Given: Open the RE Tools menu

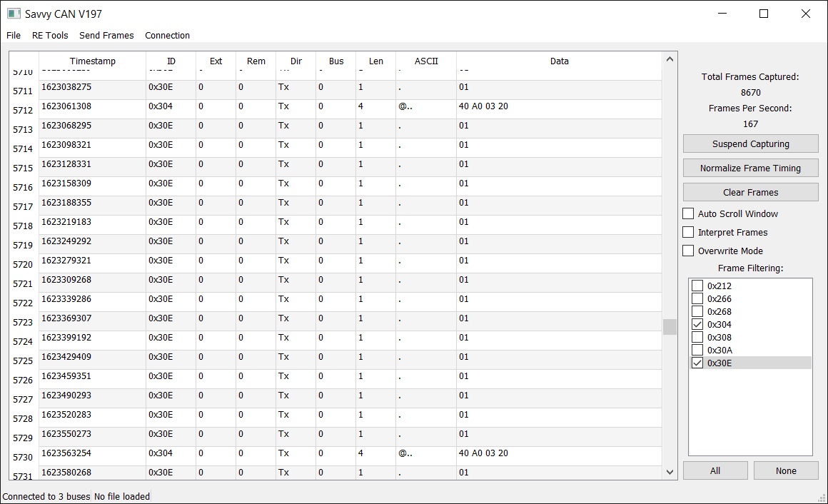Looking at the screenshot, I should 50,35.
